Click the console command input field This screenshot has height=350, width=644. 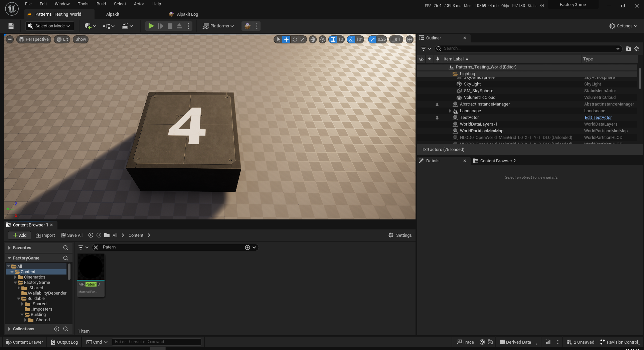(156, 342)
